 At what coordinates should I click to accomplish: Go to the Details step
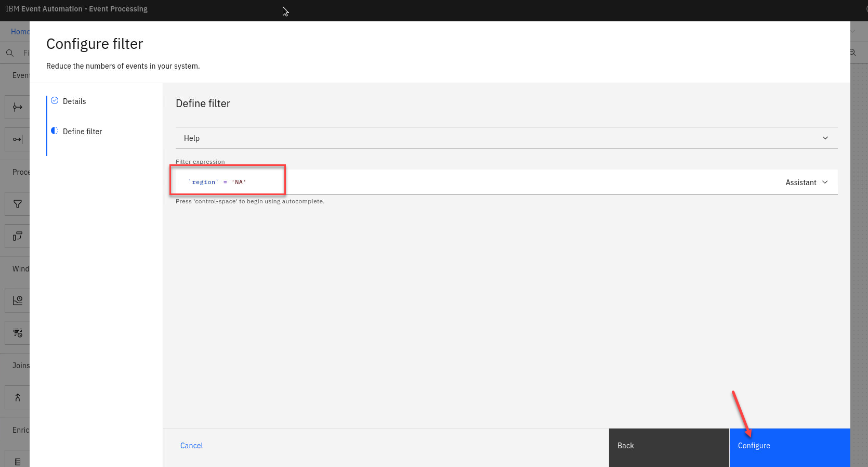coord(74,101)
